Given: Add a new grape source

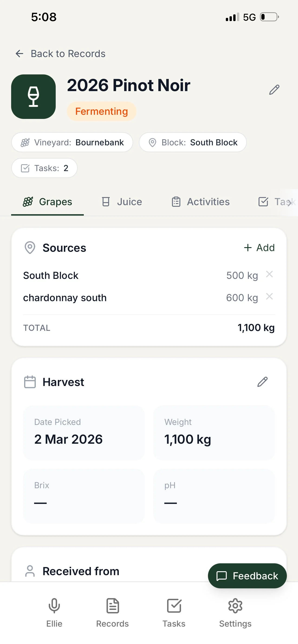Looking at the screenshot, I should tap(259, 248).
